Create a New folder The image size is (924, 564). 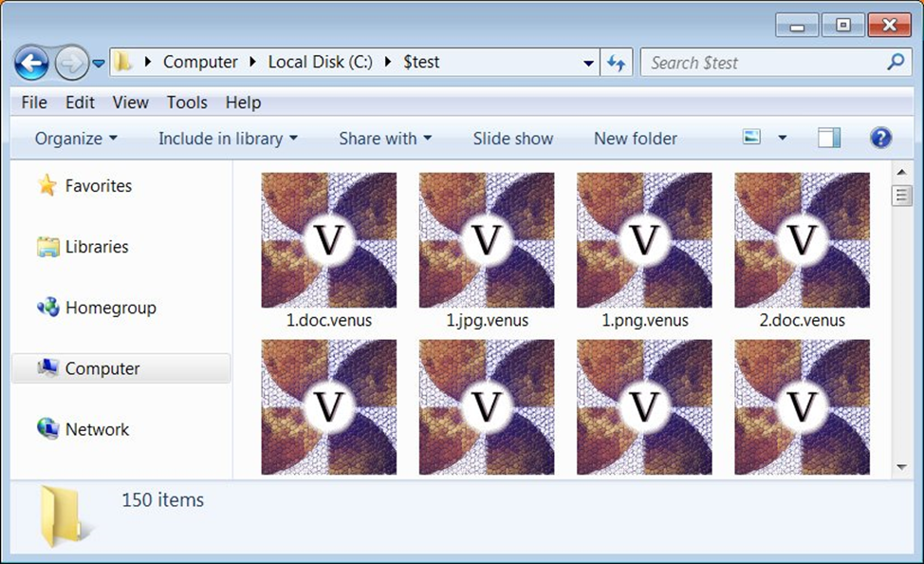(636, 139)
